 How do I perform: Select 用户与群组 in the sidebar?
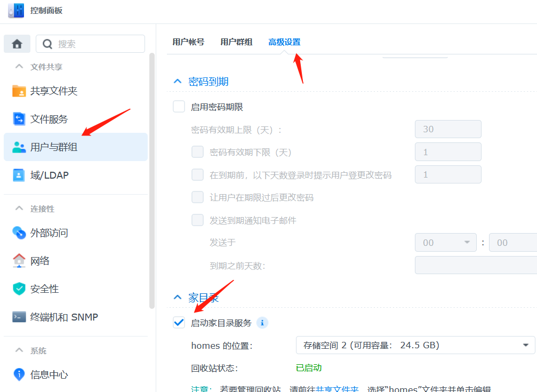(54, 147)
